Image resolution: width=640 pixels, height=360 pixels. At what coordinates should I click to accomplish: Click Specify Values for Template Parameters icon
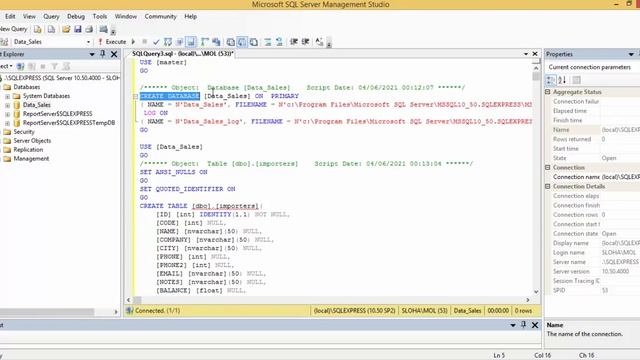click(x=319, y=42)
